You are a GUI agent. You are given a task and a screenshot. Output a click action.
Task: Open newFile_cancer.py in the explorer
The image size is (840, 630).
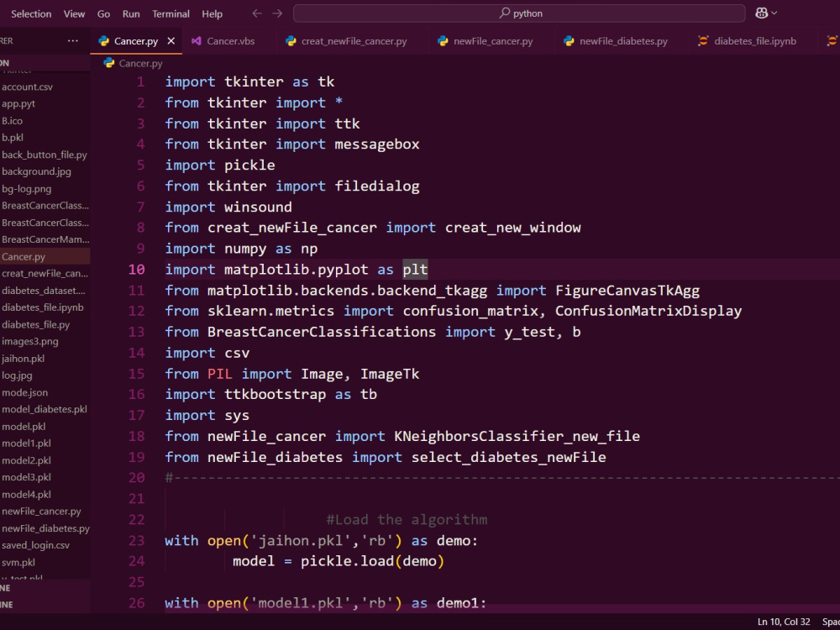click(x=41, y=512)
